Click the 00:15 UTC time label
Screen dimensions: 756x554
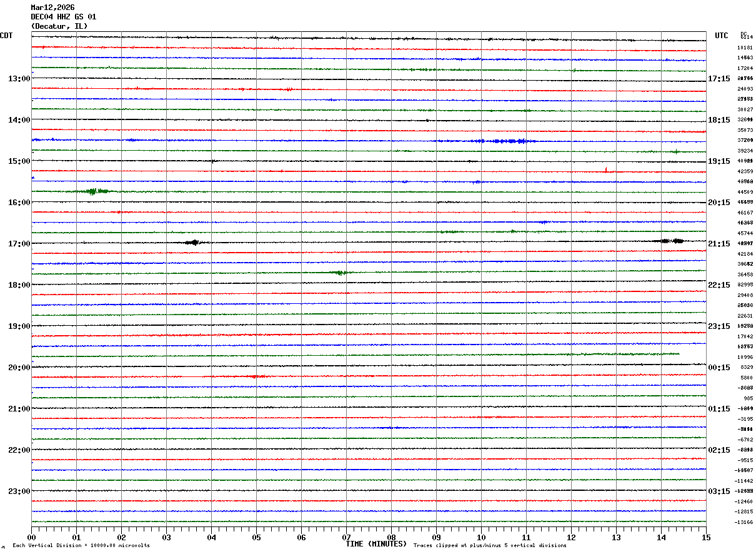(719, 368)
